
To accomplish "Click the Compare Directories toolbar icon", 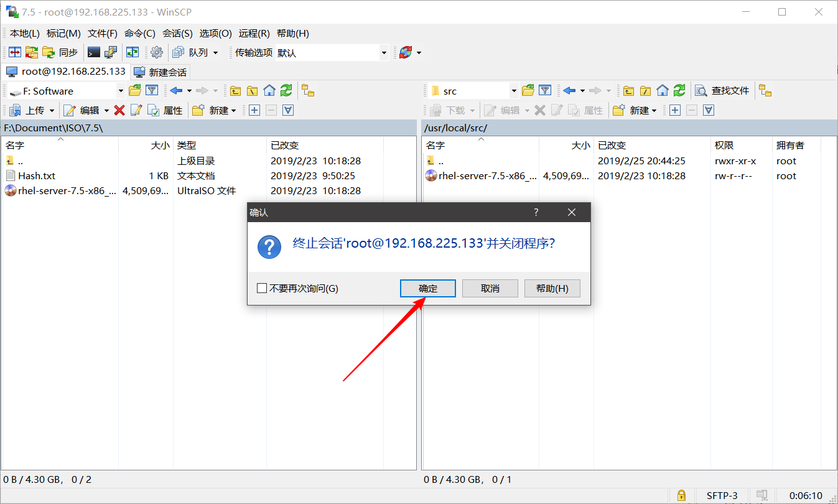I will coord(15,52).
